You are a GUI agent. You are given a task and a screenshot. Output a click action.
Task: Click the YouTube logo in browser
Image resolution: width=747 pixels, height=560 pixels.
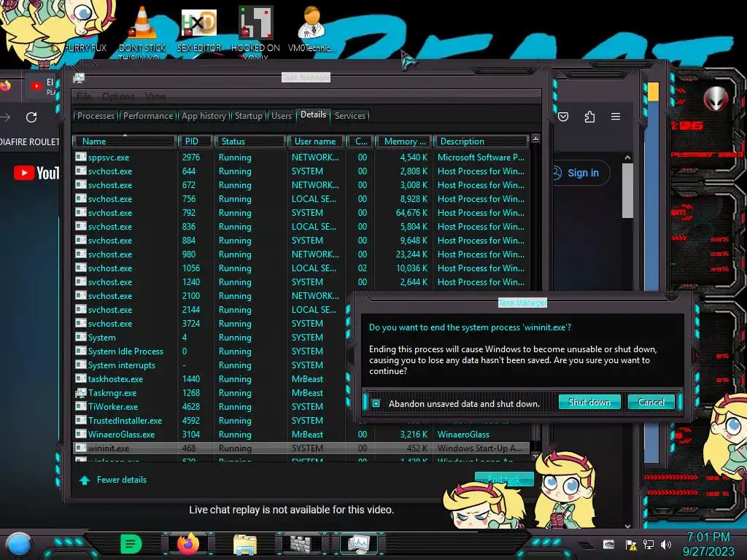click(x=36, y=173)
